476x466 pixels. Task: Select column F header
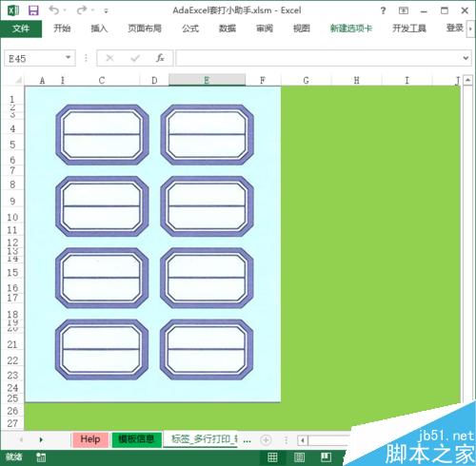[263, 81]
